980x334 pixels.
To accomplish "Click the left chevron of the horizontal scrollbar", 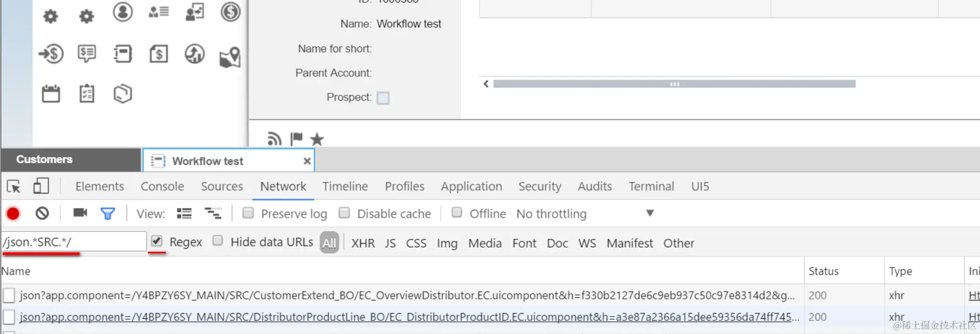I will point(486,84).
